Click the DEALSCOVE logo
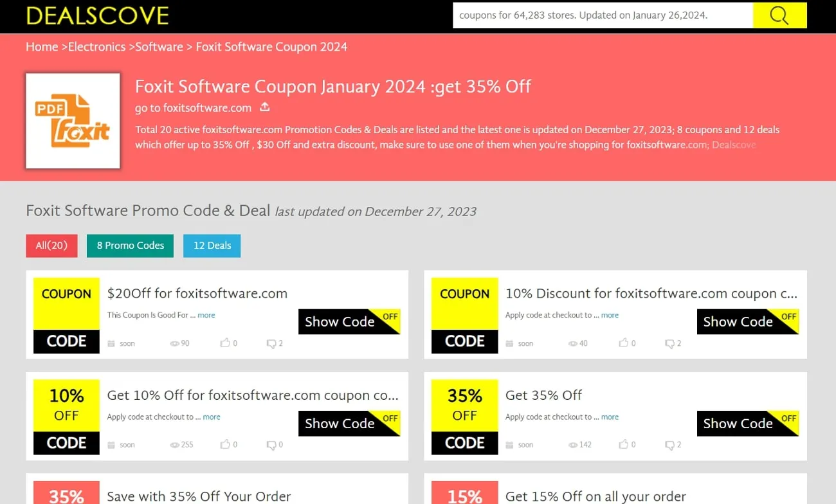The height and width of the screenshot is (504, 836). pyautogui.click(x=96, y=16)
